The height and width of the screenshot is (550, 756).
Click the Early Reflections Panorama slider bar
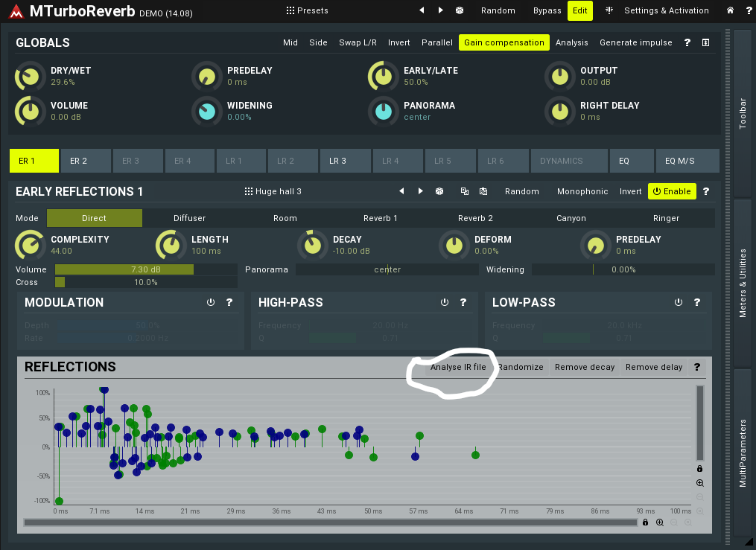pos(387,269)
